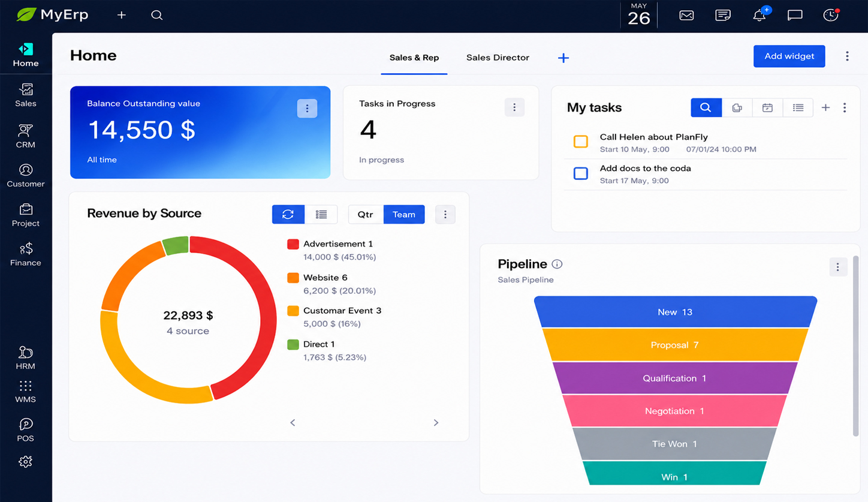Switch to the Sales Director tab
Screen dimensions: 868x502
(498, 58)
